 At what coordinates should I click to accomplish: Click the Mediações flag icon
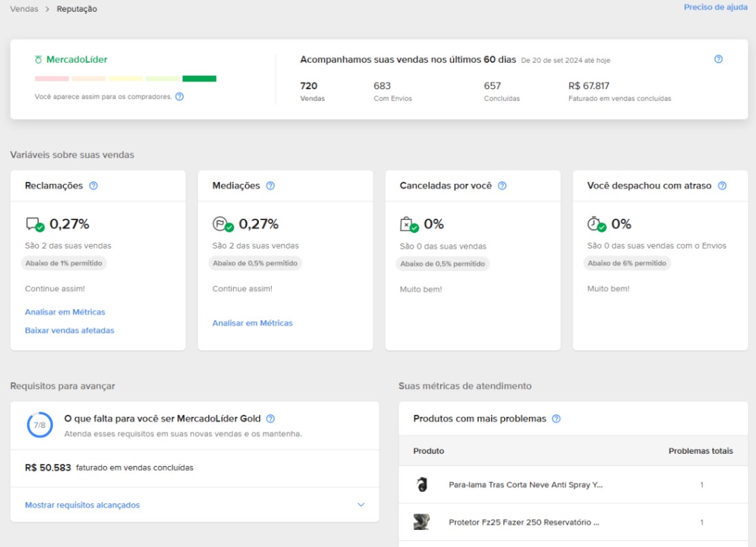point(222,224)
